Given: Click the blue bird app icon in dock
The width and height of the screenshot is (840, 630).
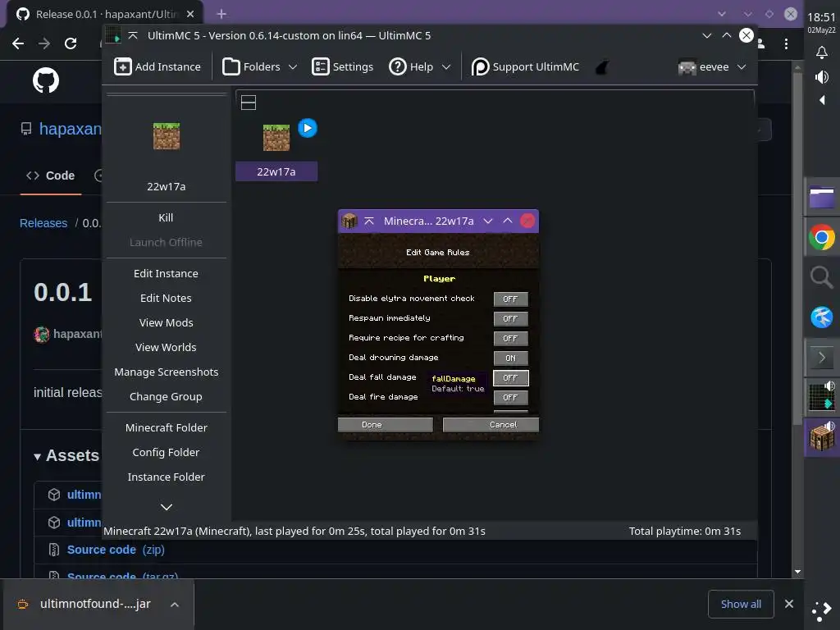Looking at the screenshot, I should 822,317.
